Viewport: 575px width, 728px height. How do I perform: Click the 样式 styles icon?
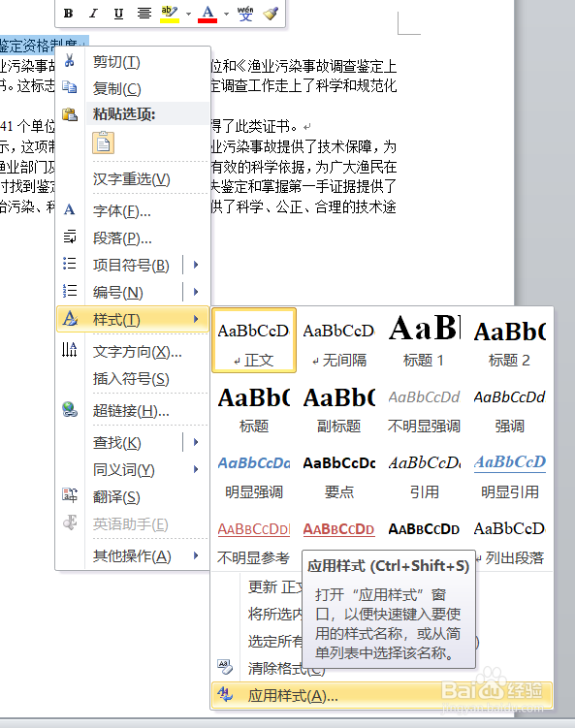pos(70,319)
